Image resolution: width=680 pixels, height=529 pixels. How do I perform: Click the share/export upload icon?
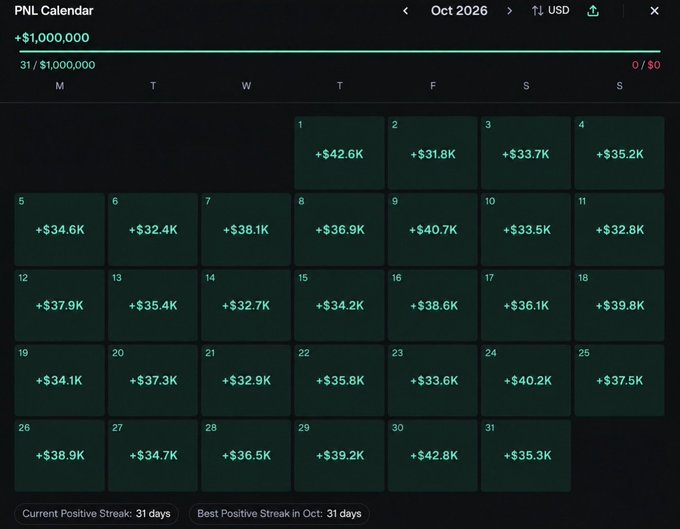(593, 11)
